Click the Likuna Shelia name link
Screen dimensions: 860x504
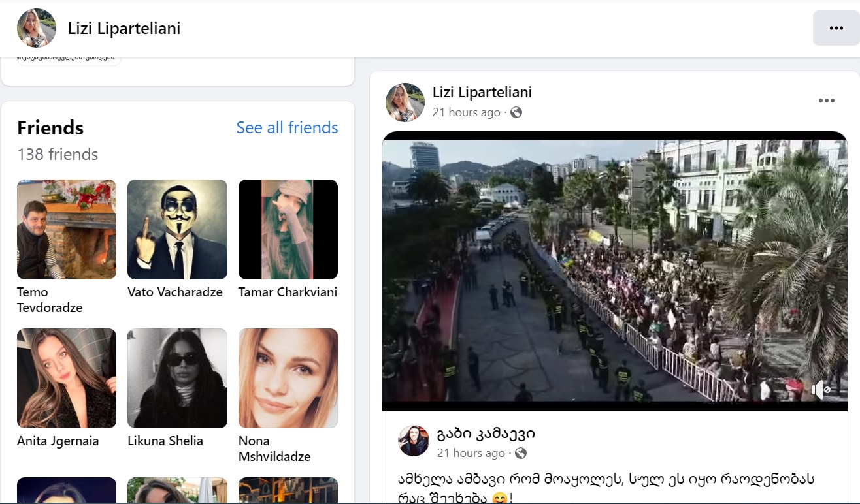coord(165,441)
